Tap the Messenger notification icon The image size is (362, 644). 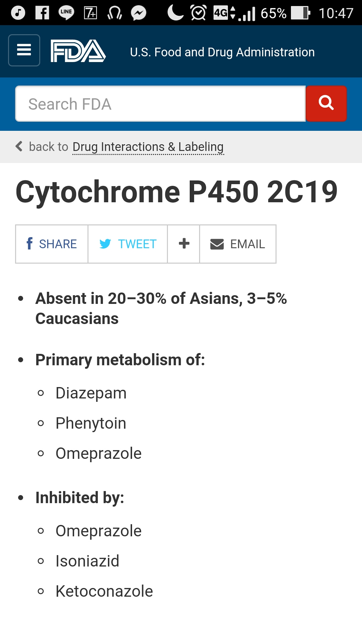click(x=138, y=13)
